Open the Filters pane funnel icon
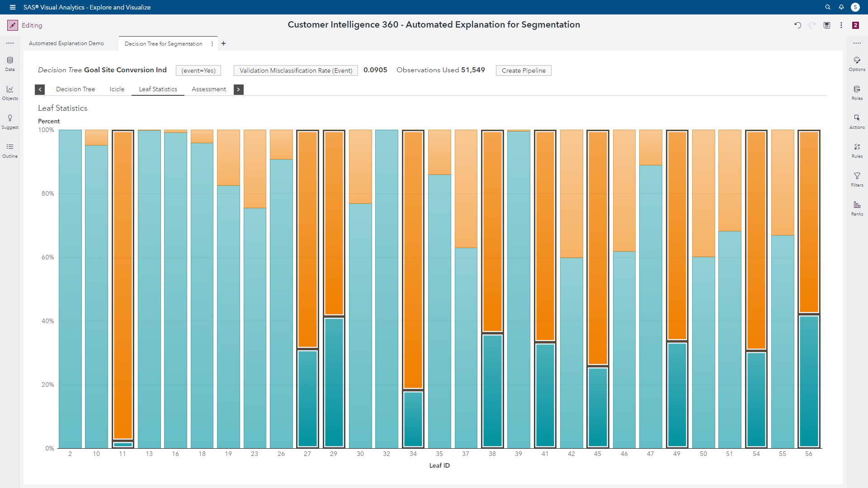This screenshot has height=488, width=868. [x=857, y=176]
